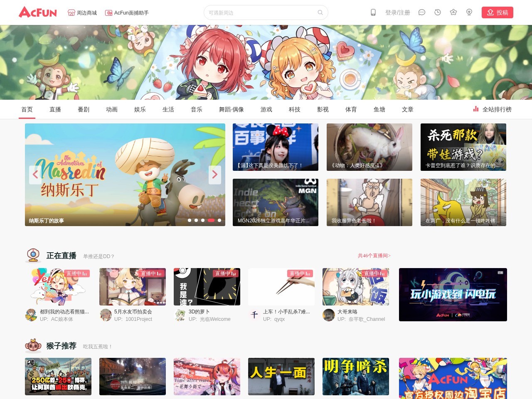Open the 全站排行榜 text link
Viewport: 532px width, 399px height.
pos(497,109)
